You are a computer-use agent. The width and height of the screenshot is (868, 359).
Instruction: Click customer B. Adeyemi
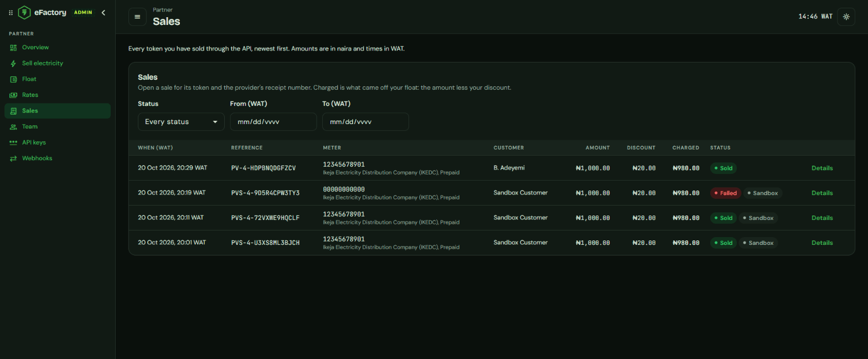[x=509, y=168]
